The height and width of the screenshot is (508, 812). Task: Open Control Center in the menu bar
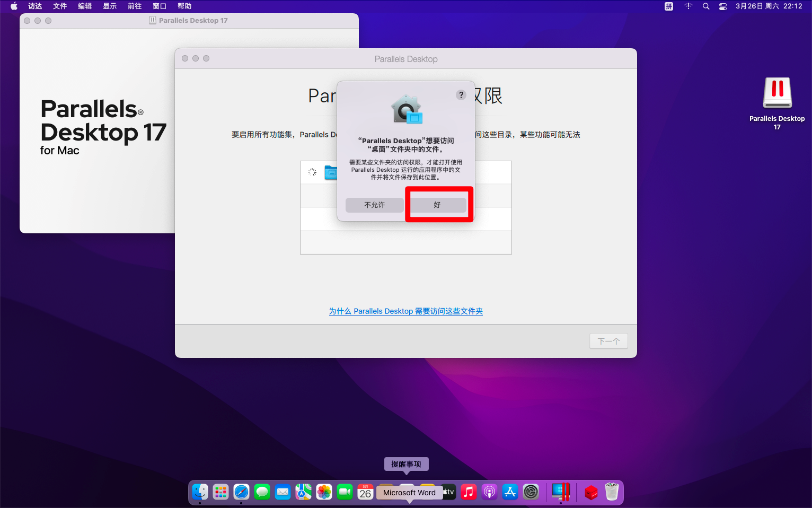(x=722, y=6)
